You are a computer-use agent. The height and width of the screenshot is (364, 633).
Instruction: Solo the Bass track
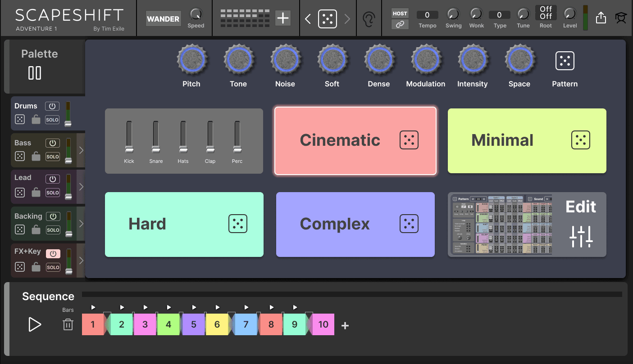53,157
